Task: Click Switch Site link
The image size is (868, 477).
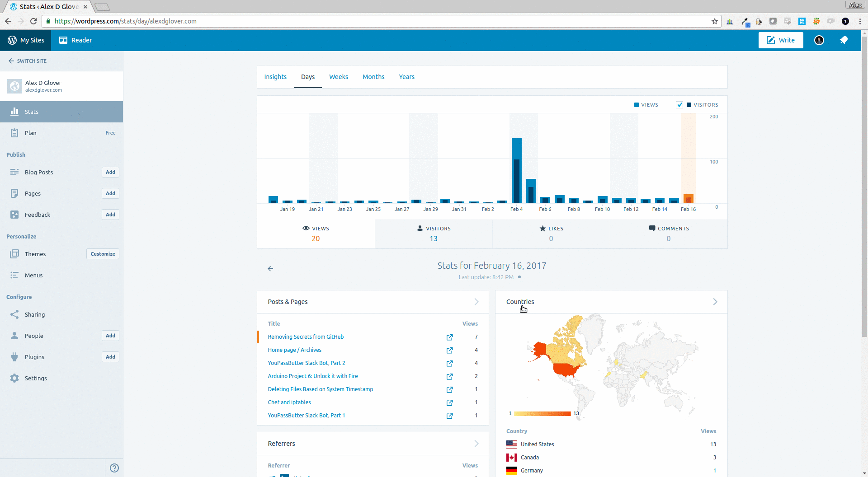Action: point(28,61)
